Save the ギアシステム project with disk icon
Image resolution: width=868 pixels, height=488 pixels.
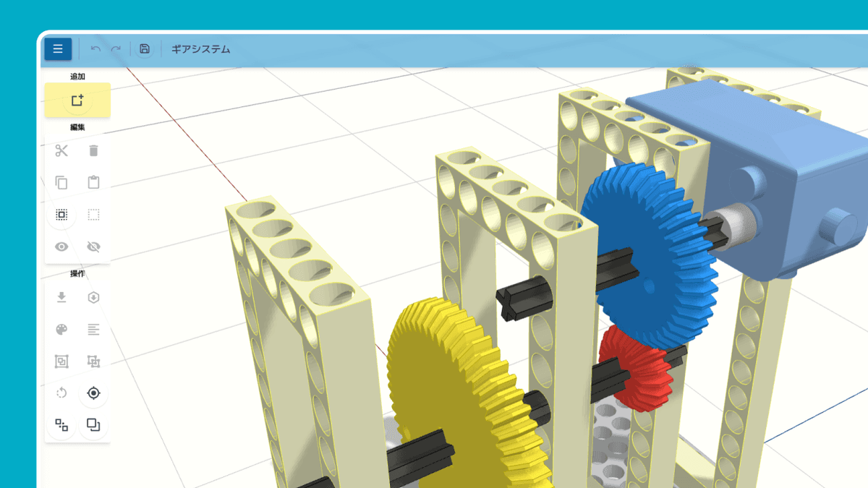[x=145, y=48]
